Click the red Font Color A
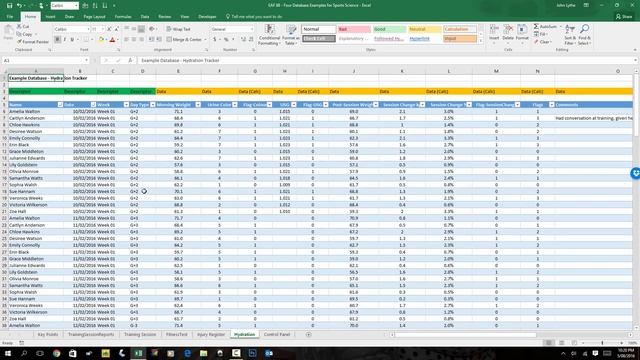This screenshot has width=640, height=360. click(112, 40)
